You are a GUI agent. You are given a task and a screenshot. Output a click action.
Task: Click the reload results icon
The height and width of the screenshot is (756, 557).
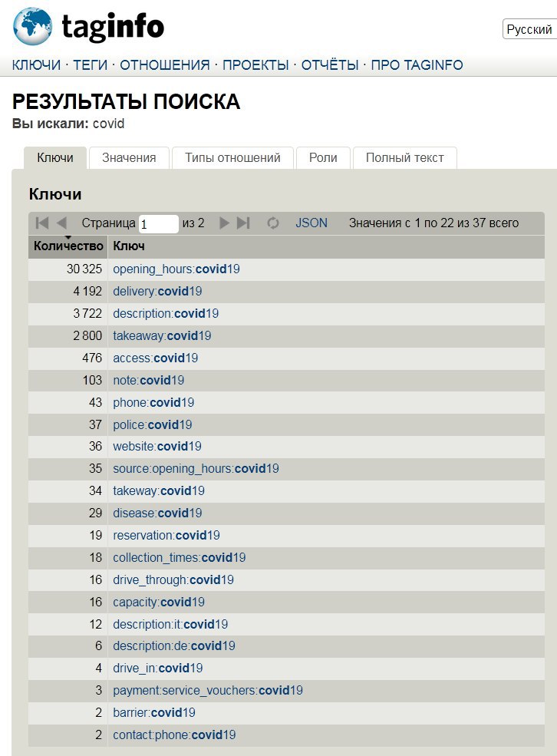tap(273, 223)
